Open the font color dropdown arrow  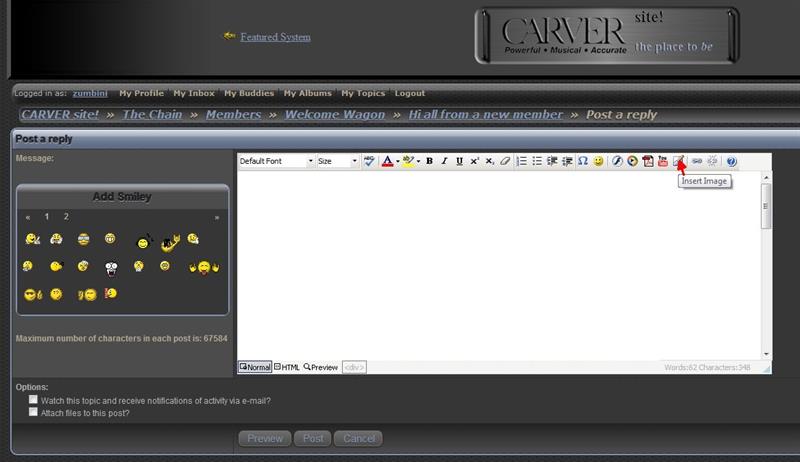(x=398, y=161)
